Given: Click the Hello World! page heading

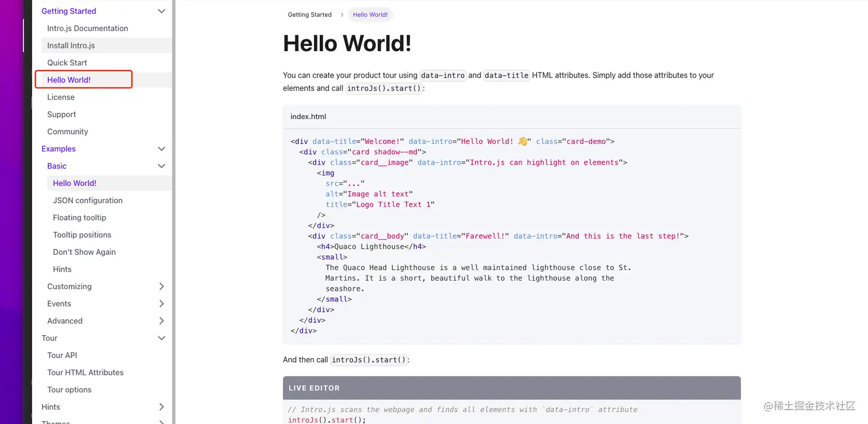Looking at the screenshot, I should (x=347, y=44).
